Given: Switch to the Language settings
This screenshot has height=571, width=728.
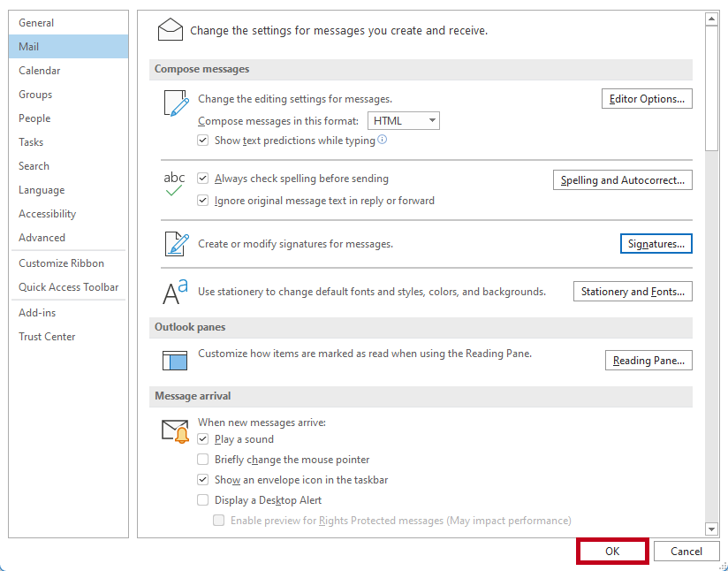Looking at the screenshot, I should coord(68,190).
